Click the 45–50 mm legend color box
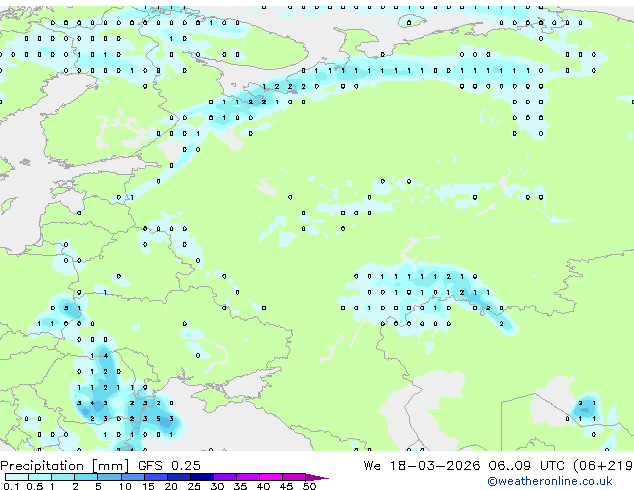The width and height of the screenshot is (634, 490). pyautogui.click(x=294, y=477)
